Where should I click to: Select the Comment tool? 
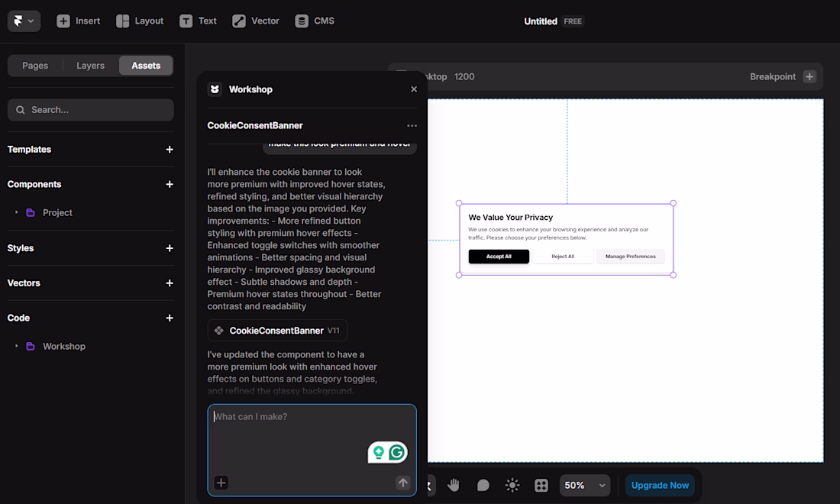tap(483, 485)
